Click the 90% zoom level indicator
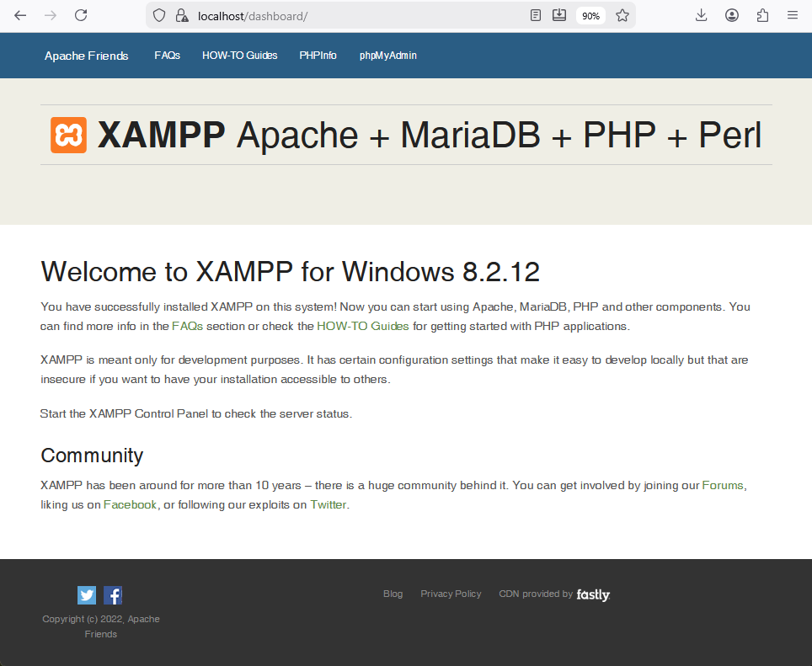This screenshot has height=666, width=812. point(590,16)
